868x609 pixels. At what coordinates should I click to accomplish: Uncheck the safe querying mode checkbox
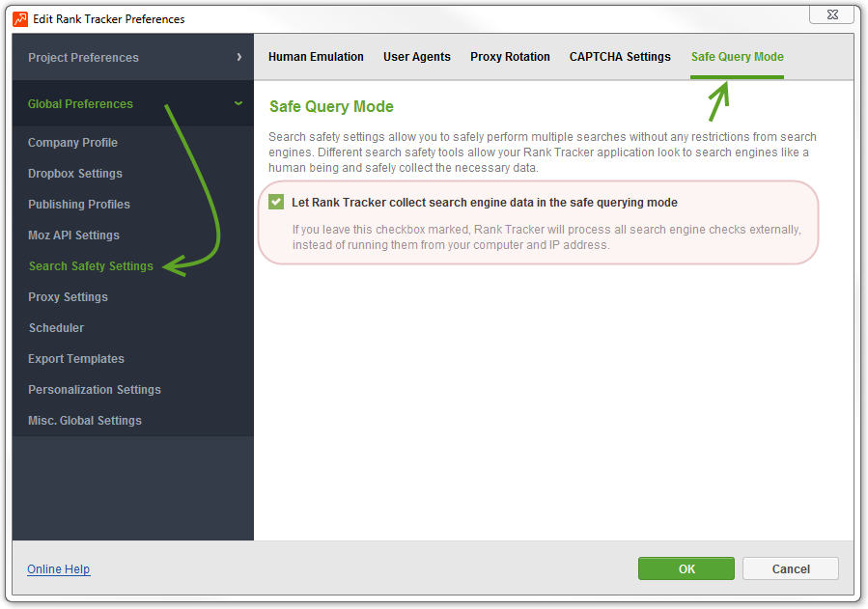click(276, 202)
